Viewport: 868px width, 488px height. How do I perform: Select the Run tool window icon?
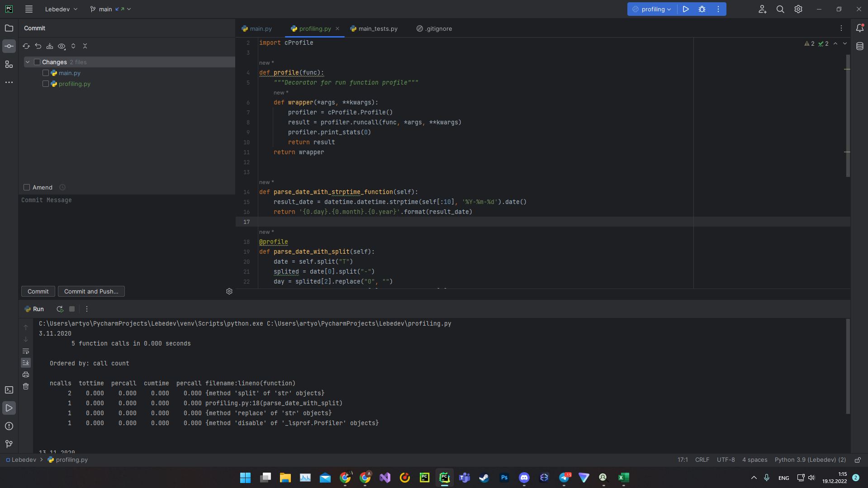coord(9,407)
